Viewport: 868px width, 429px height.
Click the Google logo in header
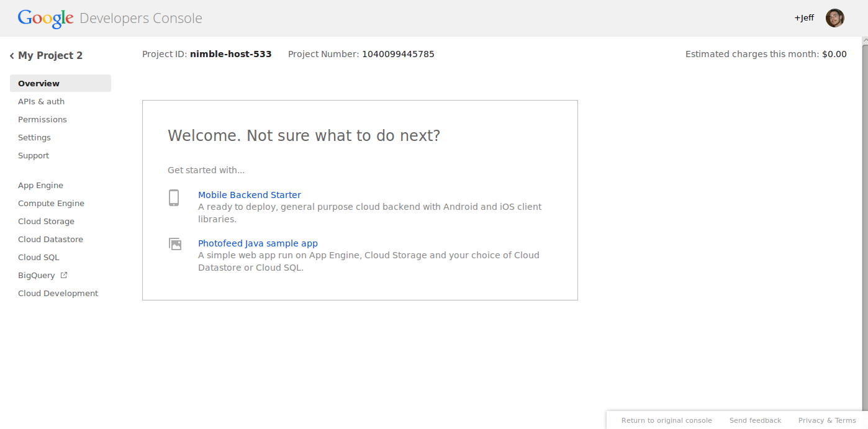point(45,18)
